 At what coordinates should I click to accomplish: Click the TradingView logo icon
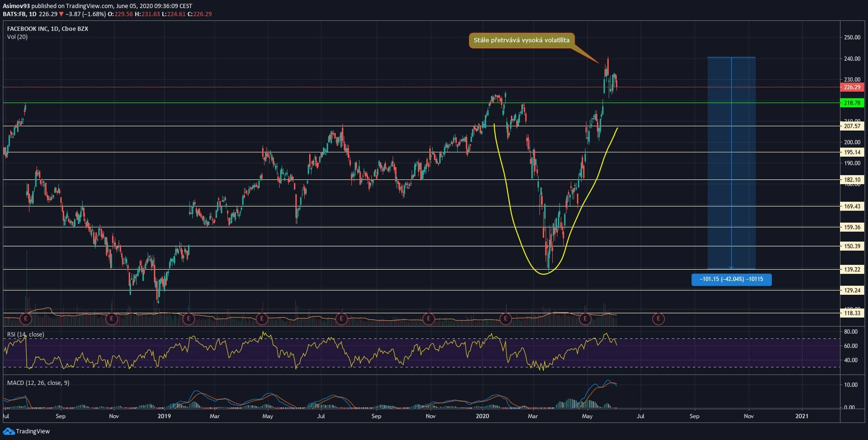(x=9, y=431)
